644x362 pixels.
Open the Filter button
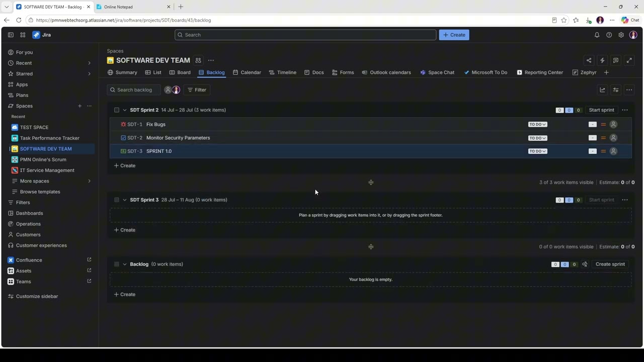pos(197,90)
